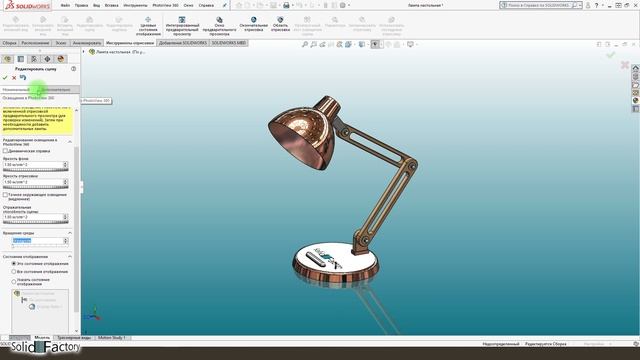Click the blue undo arrow in Edit Scene
The image size is (640, 360).
23,78
